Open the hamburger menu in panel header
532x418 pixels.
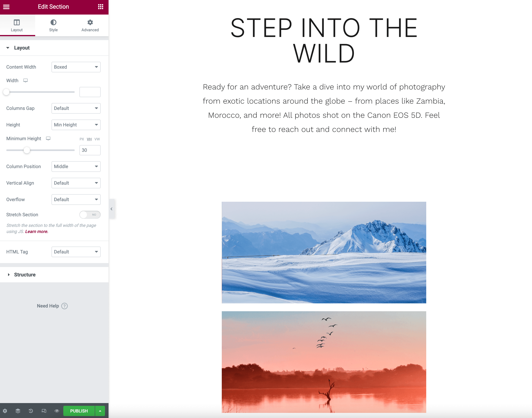6,7
